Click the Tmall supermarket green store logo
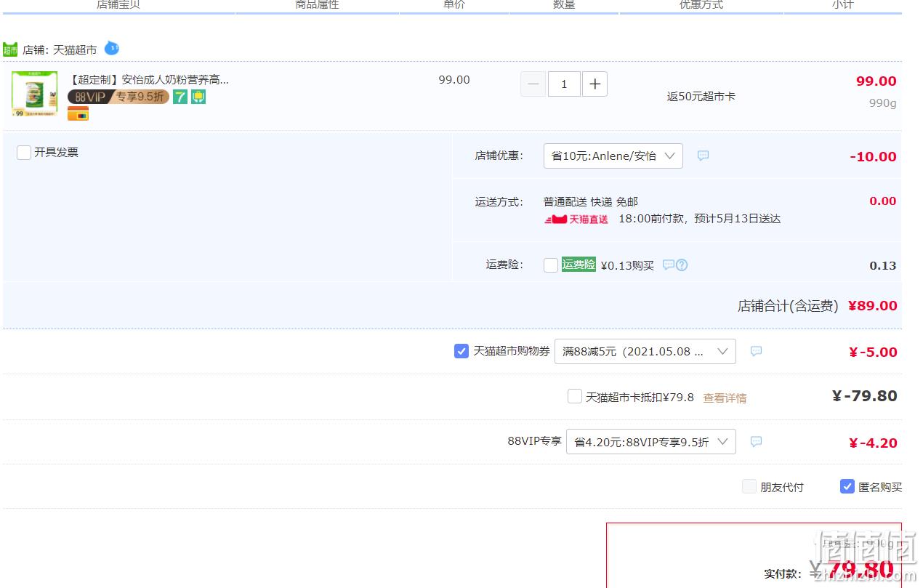This screenshot has height=588, width=923. [x=10, y=49]
